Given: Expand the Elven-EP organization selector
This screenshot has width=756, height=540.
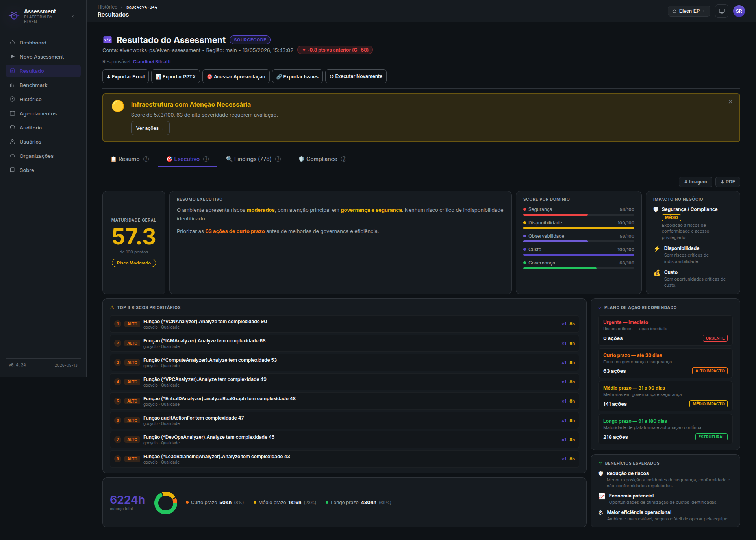Looking at the screenshot, I should [x=689, y=11].
